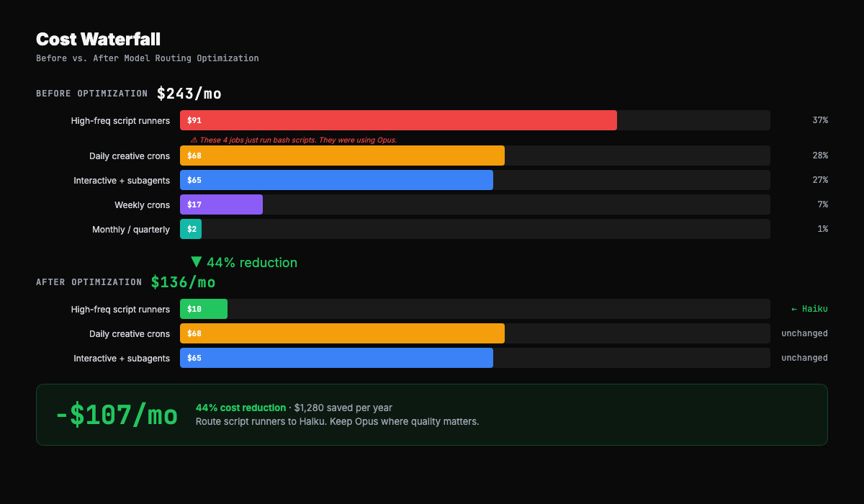Click the orange $68 bar in After section

[x=342, y=333]
